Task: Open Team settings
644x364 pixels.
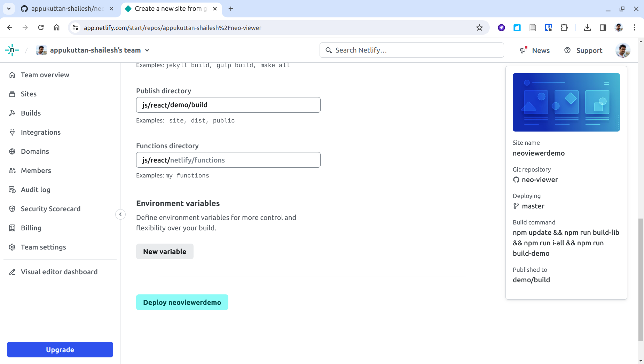Action: tap(44, 247)
